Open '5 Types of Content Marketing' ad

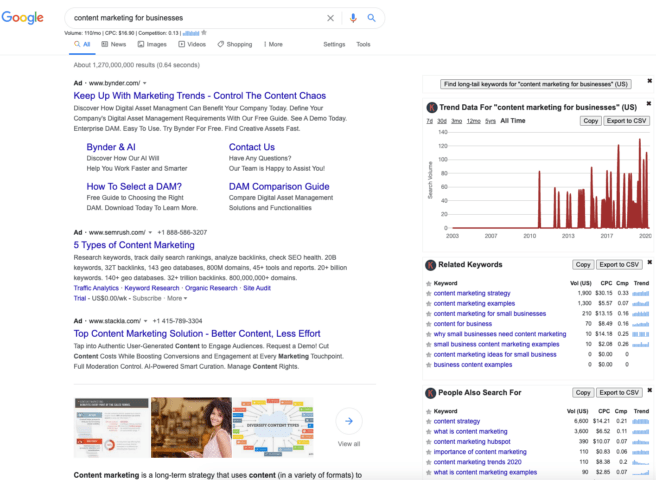tap(134, 245)
